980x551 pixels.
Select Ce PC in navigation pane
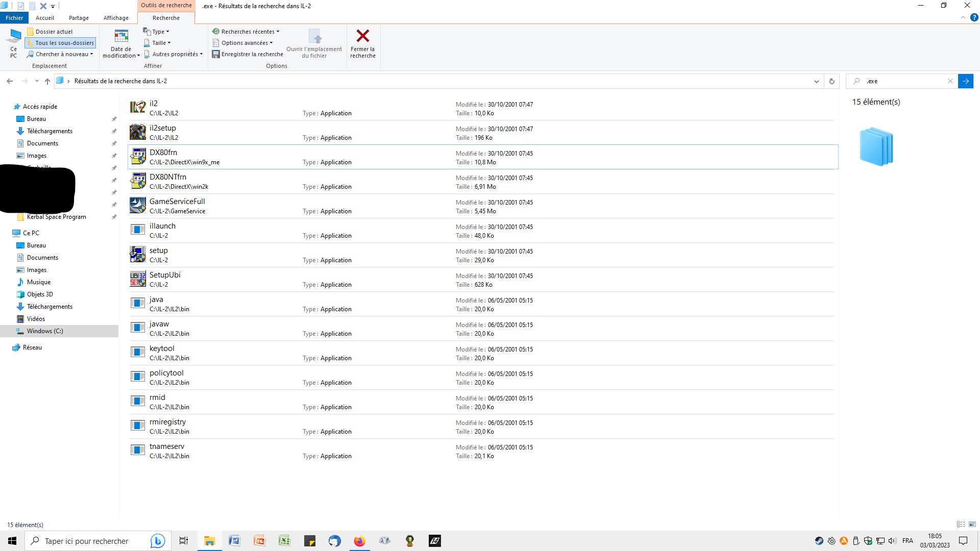click(31, 233)
